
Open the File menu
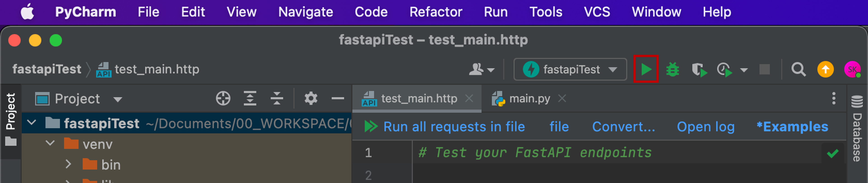tap(148, 12)
